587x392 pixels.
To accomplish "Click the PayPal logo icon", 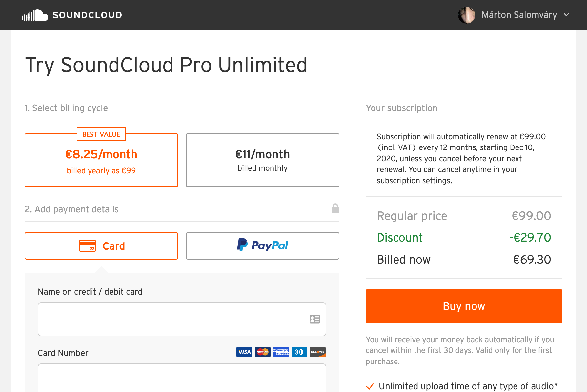I will click(242, 245).
